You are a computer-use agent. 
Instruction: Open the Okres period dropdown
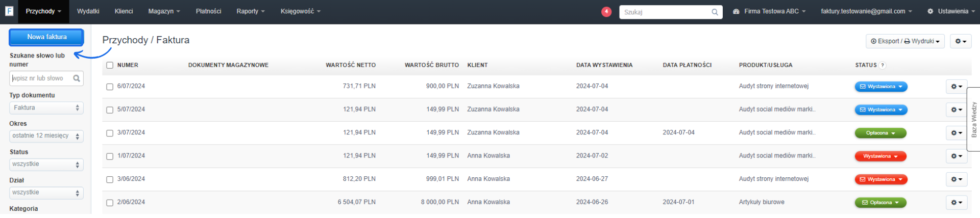pos(46,136)
